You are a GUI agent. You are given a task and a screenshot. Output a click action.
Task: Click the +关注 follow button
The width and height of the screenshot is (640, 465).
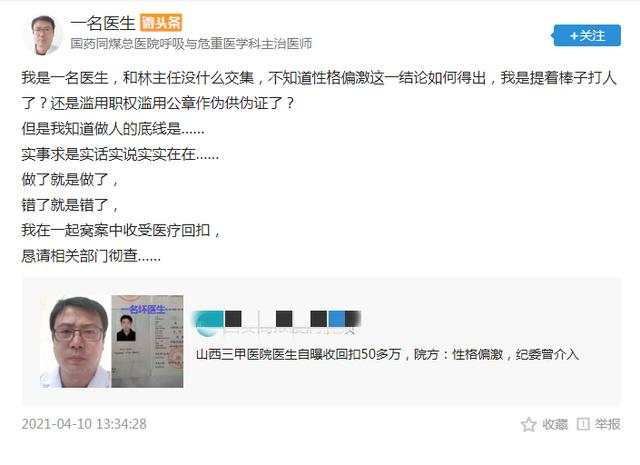587,36
